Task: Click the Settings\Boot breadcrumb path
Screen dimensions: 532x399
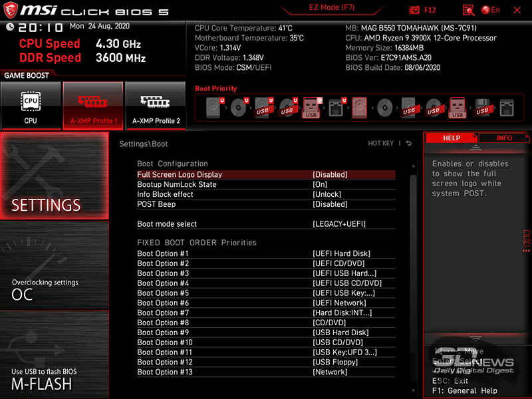Action: [x=144, y=144]
